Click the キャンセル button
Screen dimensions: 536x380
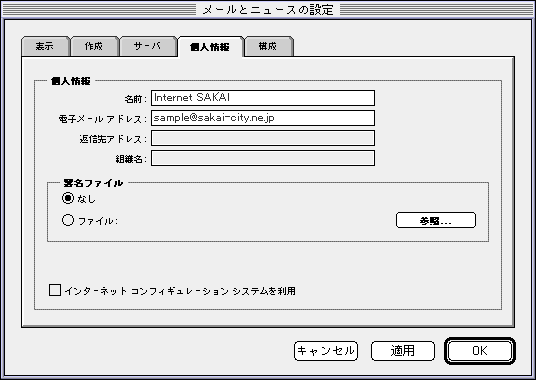pyautogui.click(x=326, y=351)
